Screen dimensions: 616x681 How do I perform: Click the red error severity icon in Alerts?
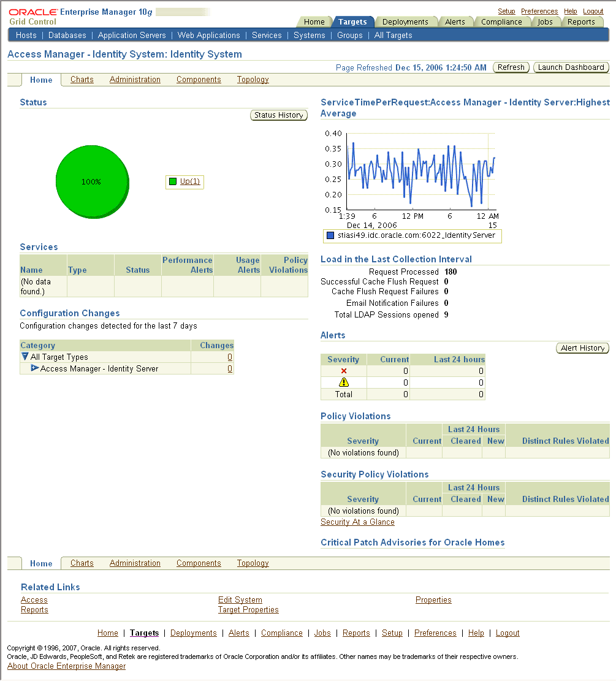click(x=343, y=371)
